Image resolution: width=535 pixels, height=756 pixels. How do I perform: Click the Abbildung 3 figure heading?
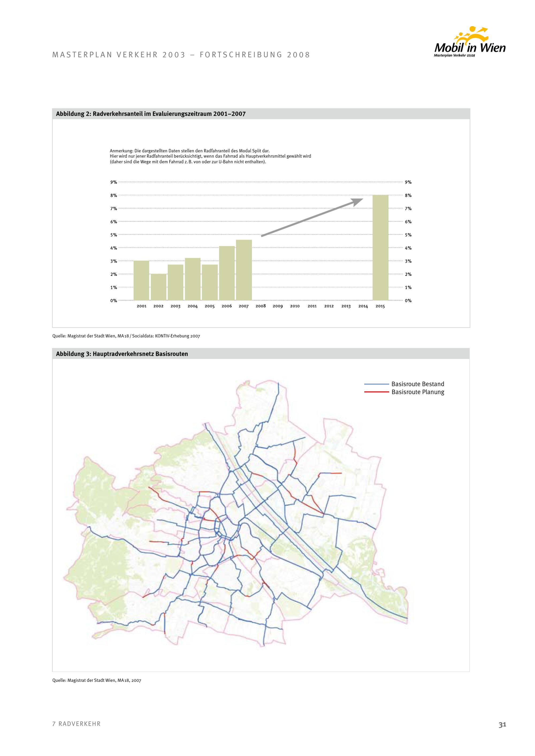[x=122, y=354]
